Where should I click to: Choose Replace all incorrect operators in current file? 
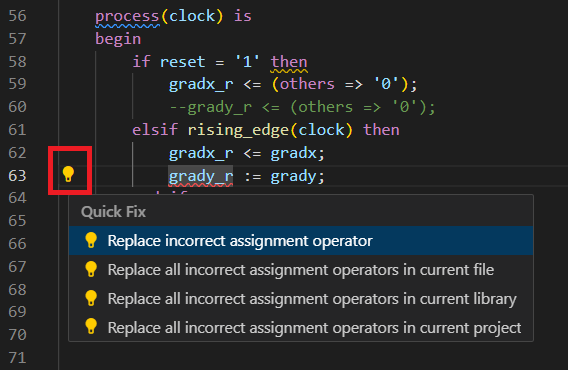click(301, 270)
